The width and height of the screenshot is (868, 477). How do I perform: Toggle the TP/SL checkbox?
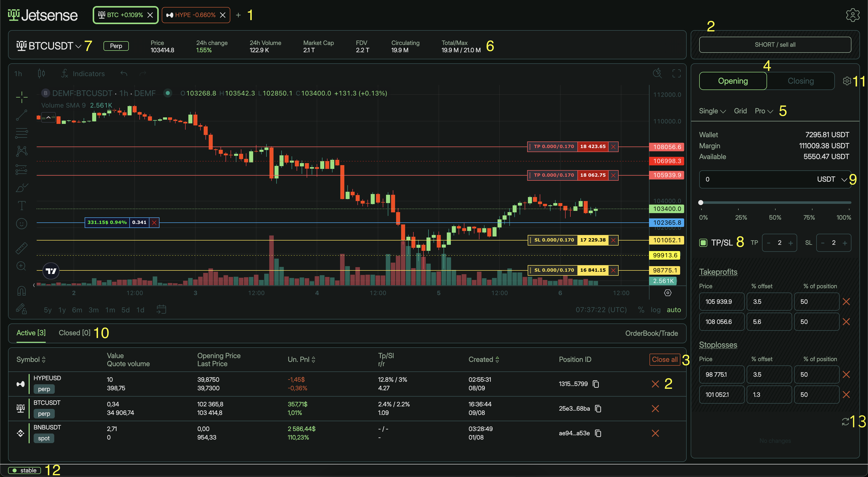[703, 243]
